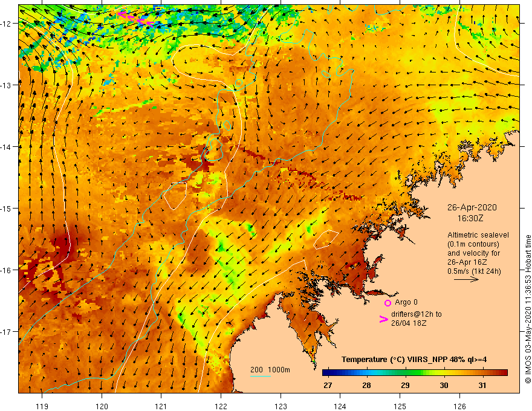Click the date label 26-Apr-2020
Viewport: 532px width, 411px height.
472,207
